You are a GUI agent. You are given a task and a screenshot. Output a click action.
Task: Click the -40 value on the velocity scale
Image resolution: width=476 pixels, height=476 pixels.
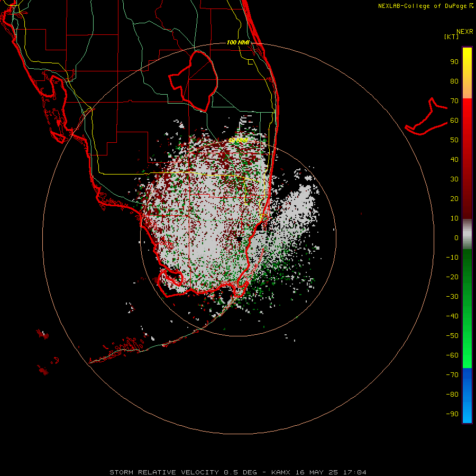(452, 316)
